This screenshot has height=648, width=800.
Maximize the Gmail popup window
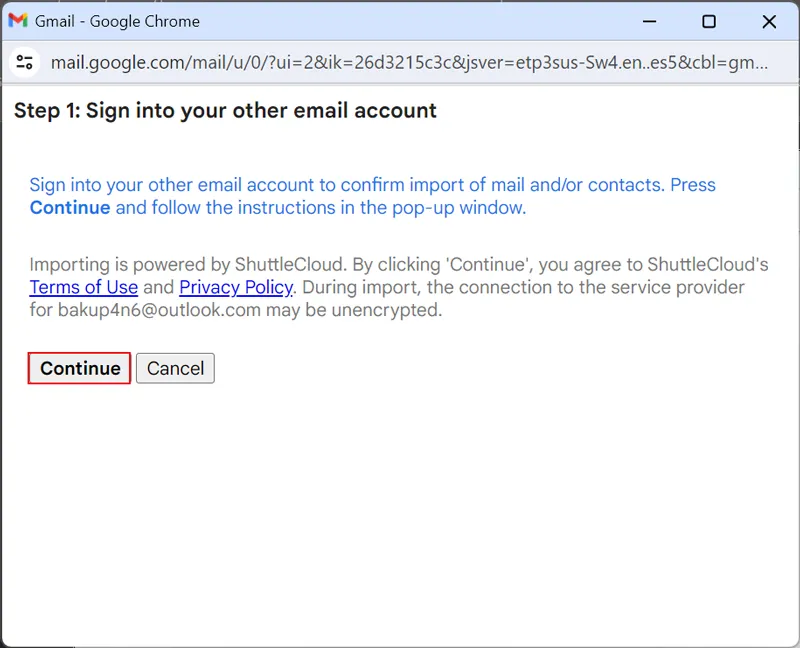pyautogui.click(x=709, y=21)
